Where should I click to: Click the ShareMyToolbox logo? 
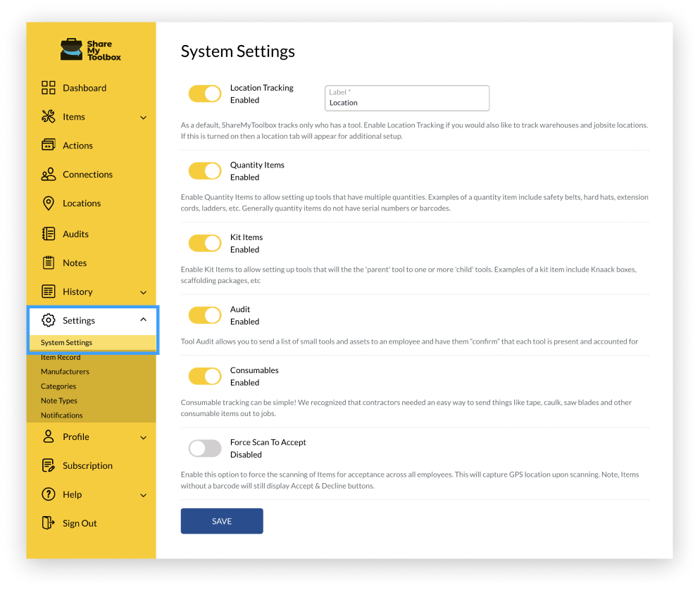[90, 49]
